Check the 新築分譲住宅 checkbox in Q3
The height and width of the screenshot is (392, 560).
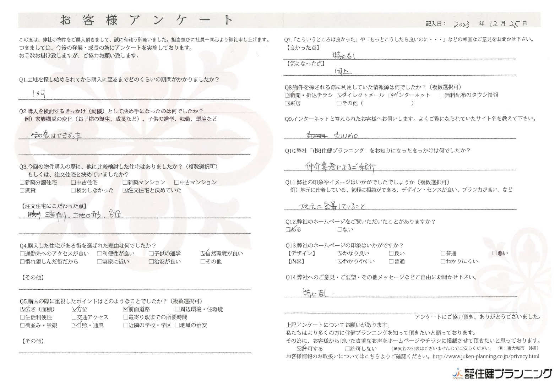(22, 183)
